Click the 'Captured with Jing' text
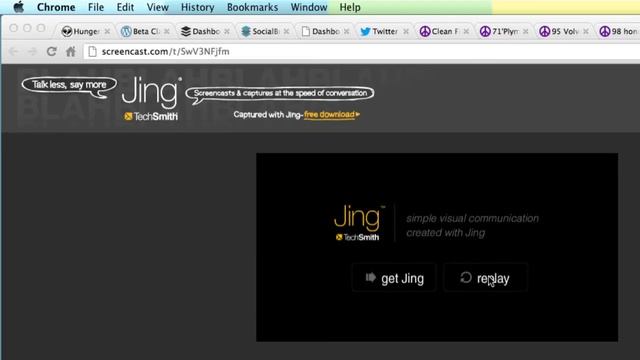This screenshot has width=640, height=360. point(267,115)
